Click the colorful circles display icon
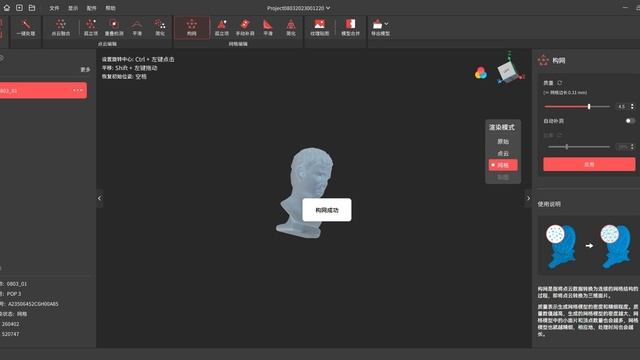Viewport: 640px width, 360px height. (481, 73)
